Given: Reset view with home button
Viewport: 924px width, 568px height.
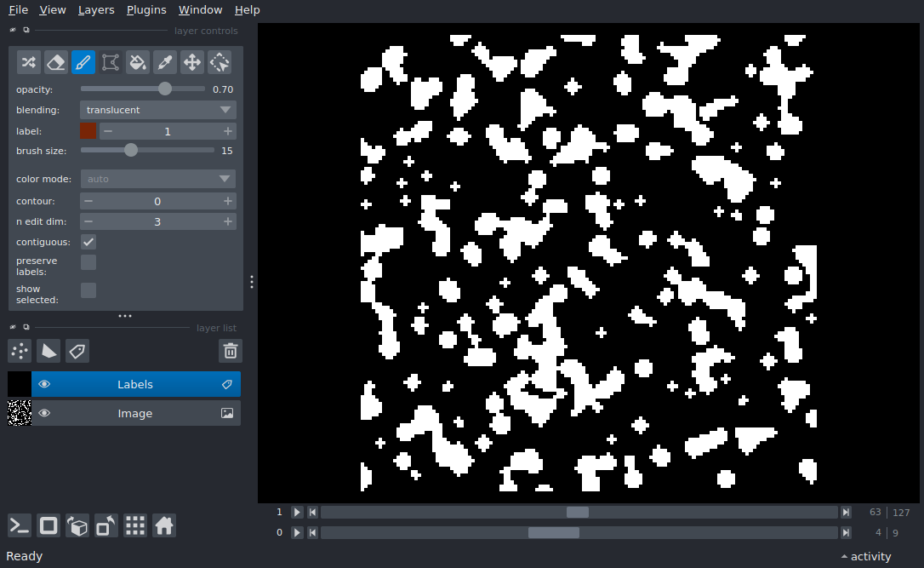Looking at the screenshot, I should 164,525.
